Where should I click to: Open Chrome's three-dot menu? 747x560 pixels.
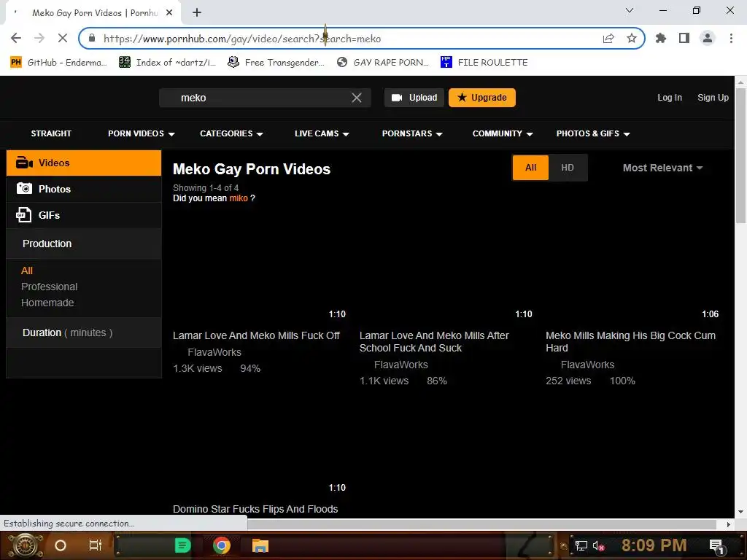pos(731,38)
